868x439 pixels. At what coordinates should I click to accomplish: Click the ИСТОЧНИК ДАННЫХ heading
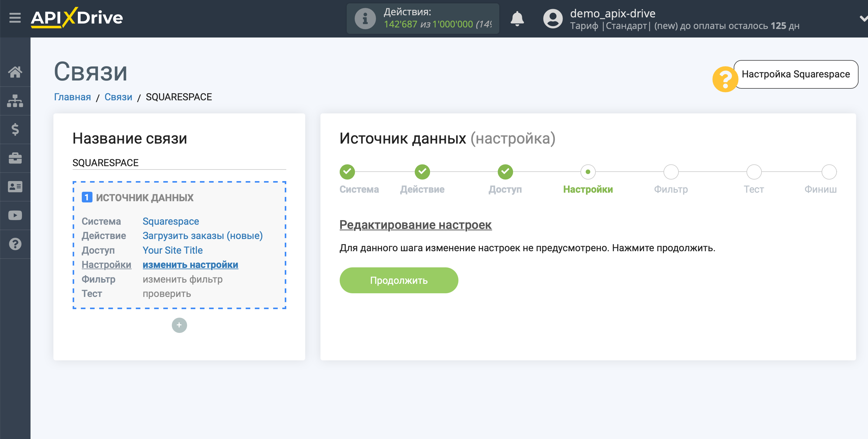145,198
